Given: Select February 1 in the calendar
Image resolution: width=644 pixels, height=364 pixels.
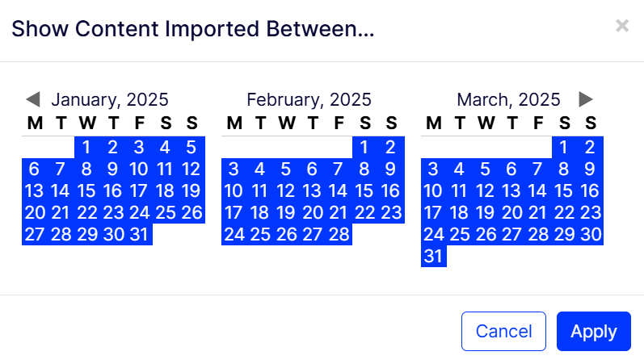Looking at the screenshot, I should click(x=365, y=147).
